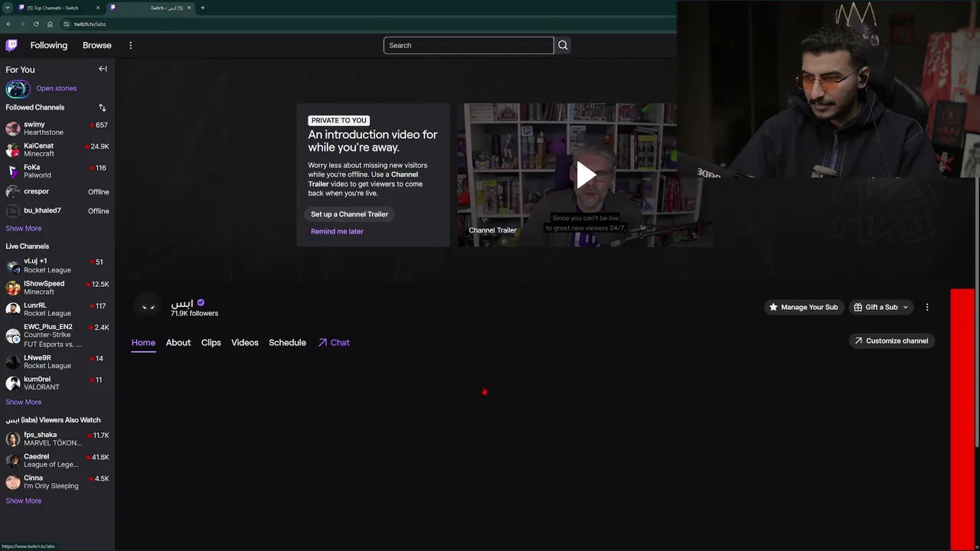Open the Browse page
Viewport: 980px width, 551px height.
click(97, 45)
